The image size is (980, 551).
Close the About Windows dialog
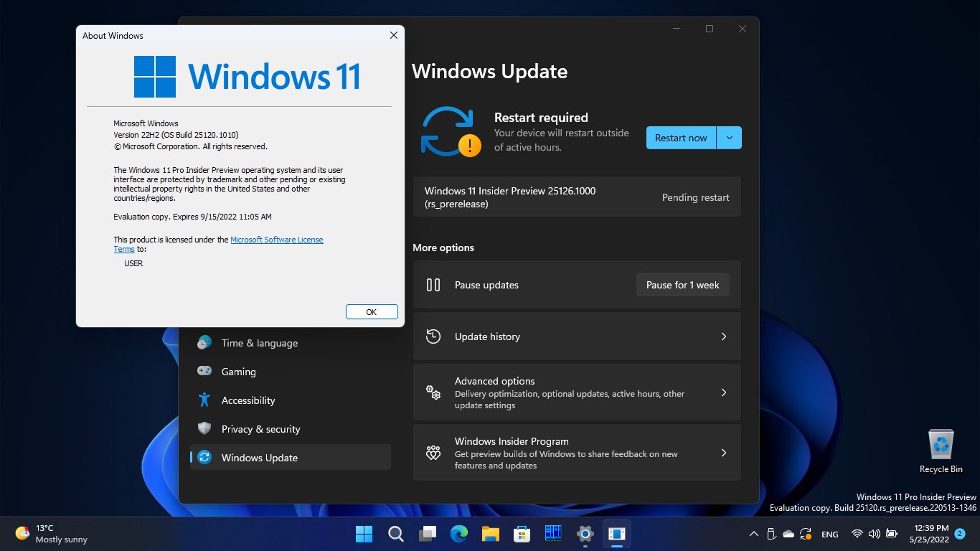[x=393, y=35]
